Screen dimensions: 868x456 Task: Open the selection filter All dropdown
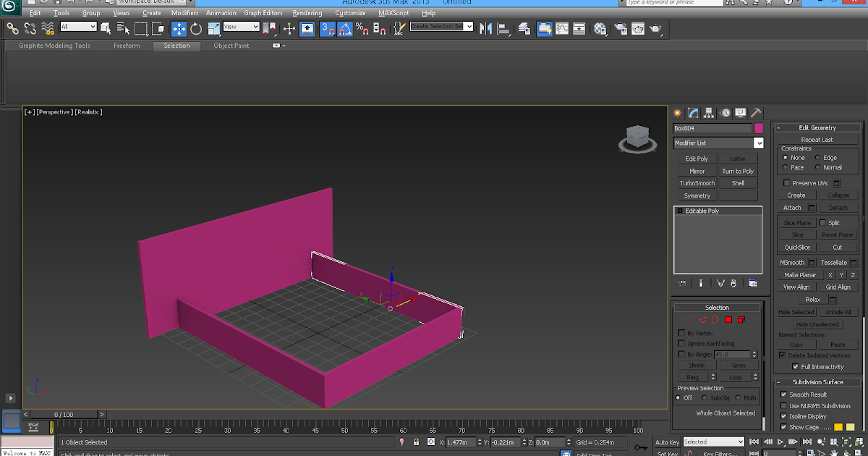(x=78, y=27)
